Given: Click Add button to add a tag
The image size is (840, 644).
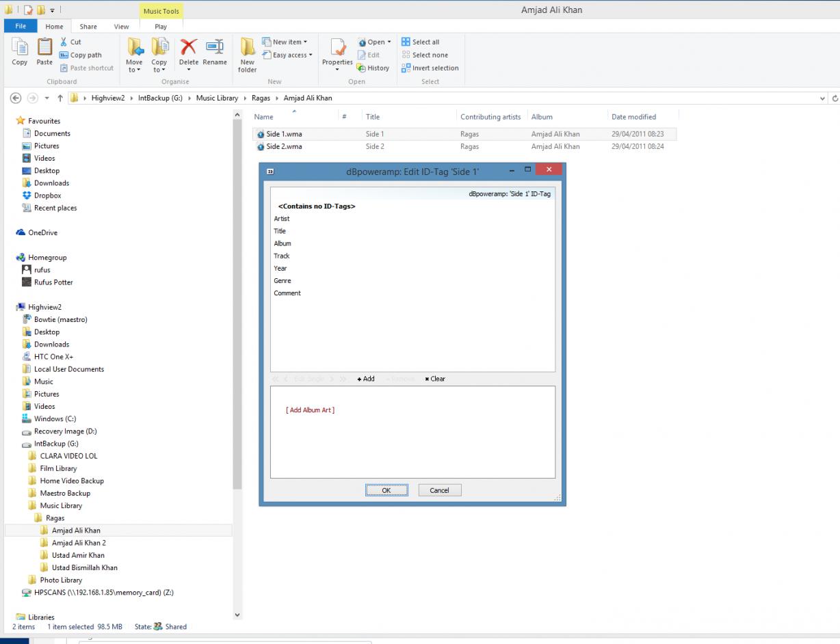Looking at the screenshot, I should coord(366,379).
